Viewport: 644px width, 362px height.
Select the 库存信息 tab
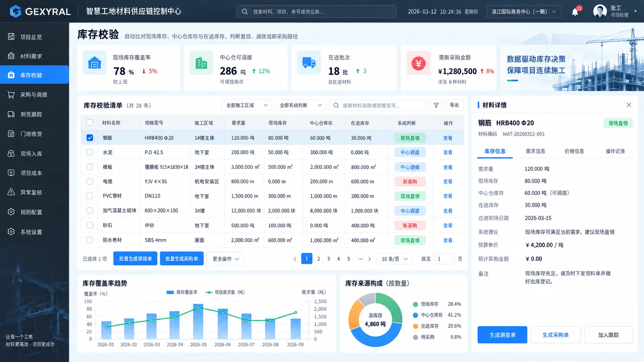(495, 151)
